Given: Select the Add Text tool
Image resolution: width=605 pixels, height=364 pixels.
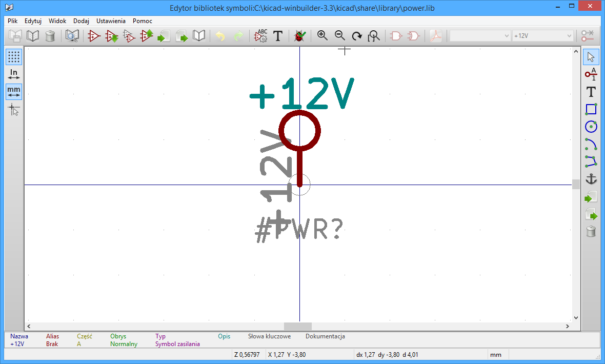Looking at the screenshot, I should 591,92.
